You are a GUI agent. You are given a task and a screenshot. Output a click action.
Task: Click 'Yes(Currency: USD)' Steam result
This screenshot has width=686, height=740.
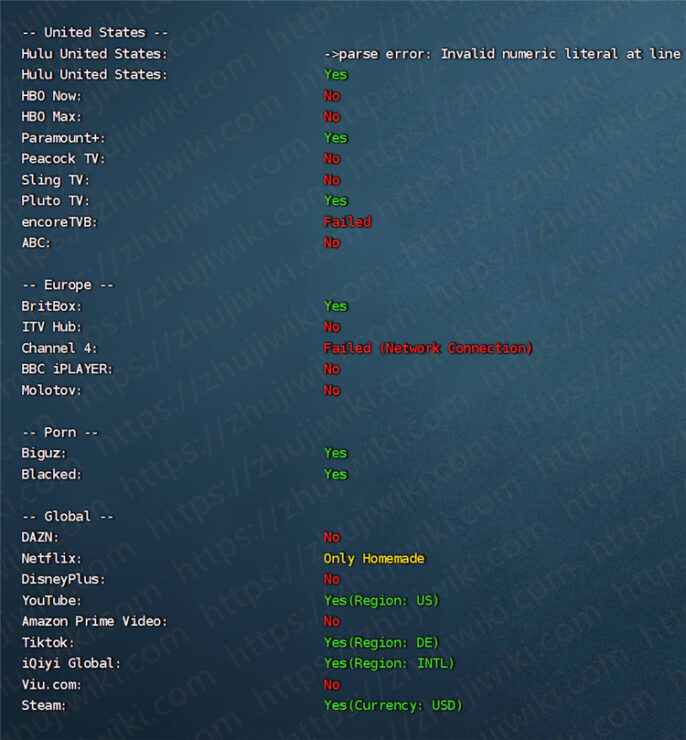[x=393, y=706]
